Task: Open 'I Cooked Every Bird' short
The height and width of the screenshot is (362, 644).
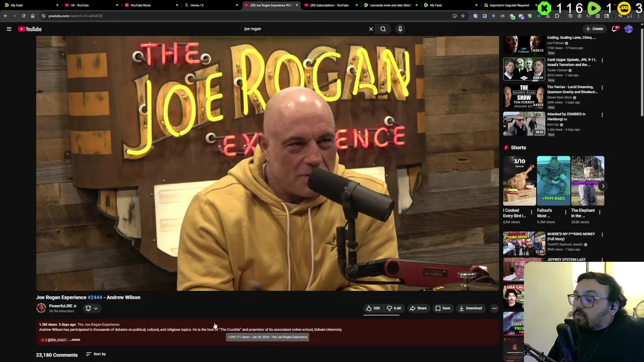Action: point(519,181)
